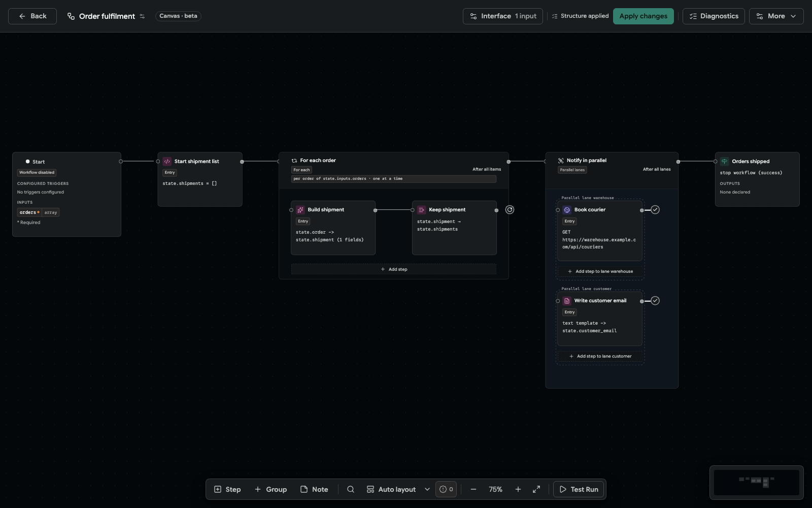Zoom in with the plus button

pyautogui.click(x=518, y=489)
